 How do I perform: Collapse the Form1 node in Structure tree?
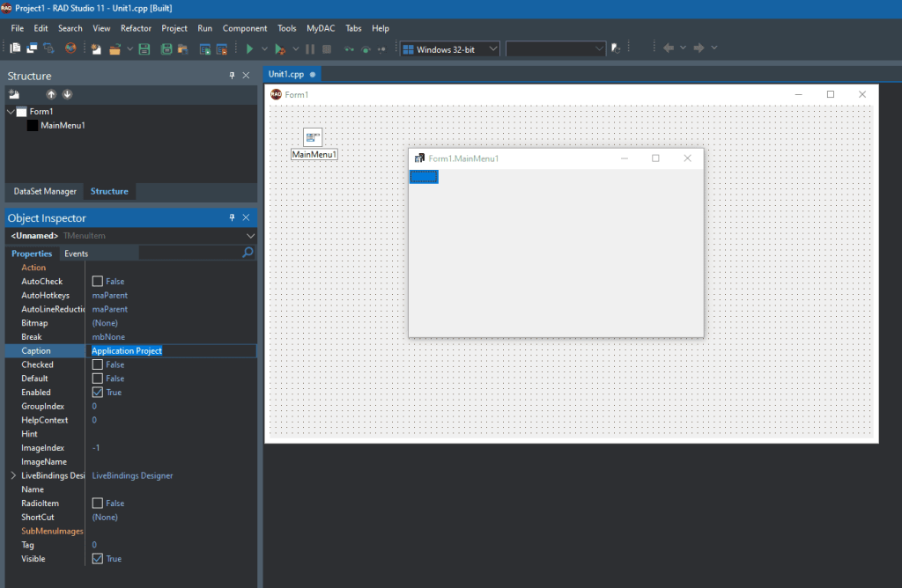tap(11, 112)
